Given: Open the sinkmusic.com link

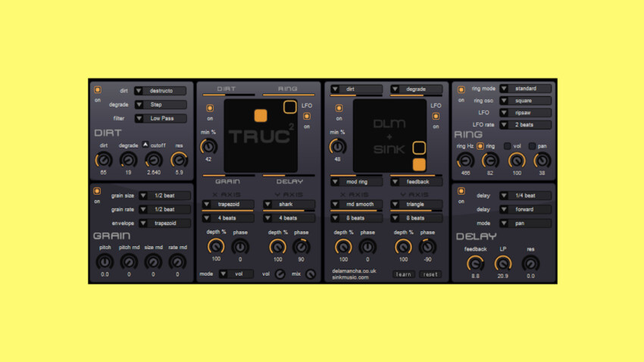Looking at the screenshot, I should tap(350, 277).
